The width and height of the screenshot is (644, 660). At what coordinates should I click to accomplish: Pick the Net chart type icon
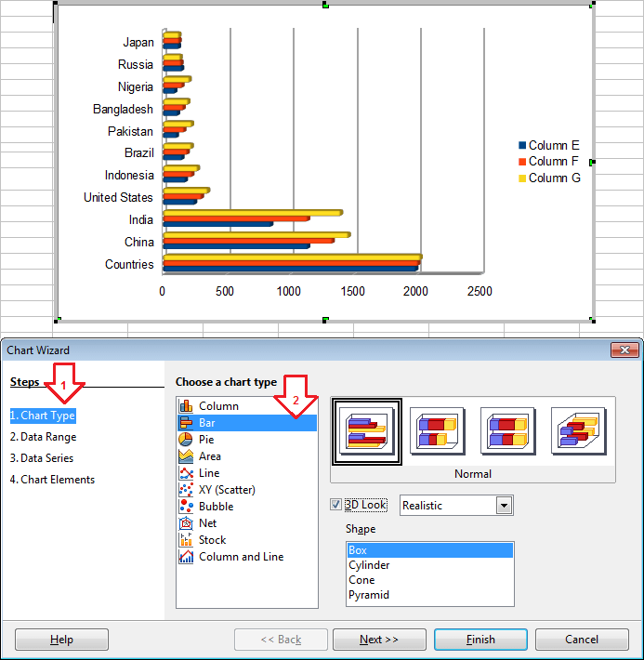click(186, 523)
